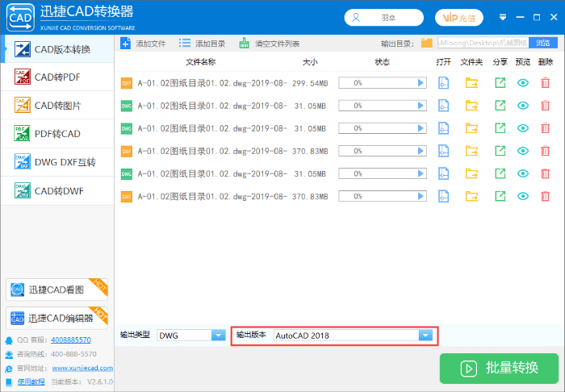Click the 299.54MB size cell
This screenshot has width=565, height=392.
pyautogui.click(x=310, y=83)
